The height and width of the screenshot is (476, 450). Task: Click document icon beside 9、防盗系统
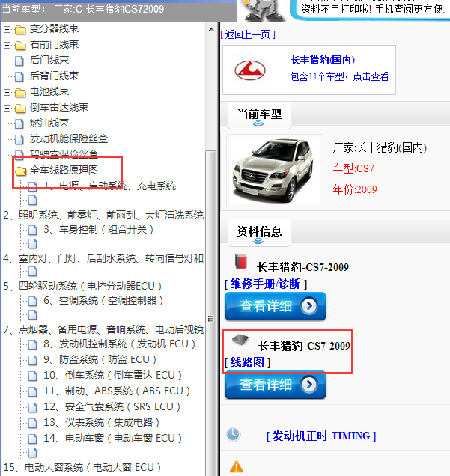coord(32,360)
